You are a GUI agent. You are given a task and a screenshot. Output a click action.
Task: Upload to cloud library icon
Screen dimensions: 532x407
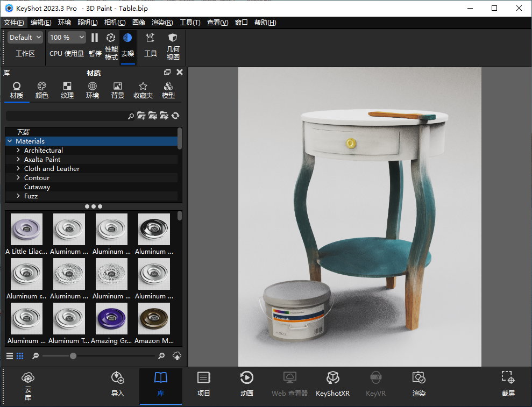click(x=177, y=356)
